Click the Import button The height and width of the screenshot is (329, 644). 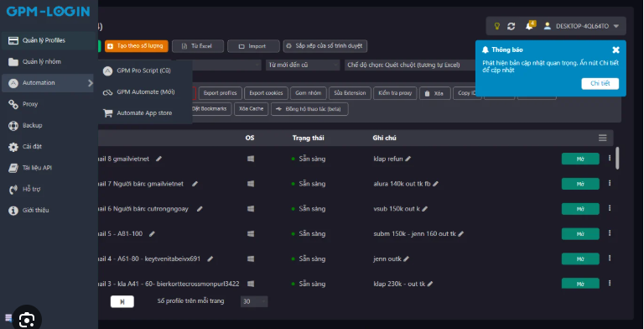pos(253,46)
